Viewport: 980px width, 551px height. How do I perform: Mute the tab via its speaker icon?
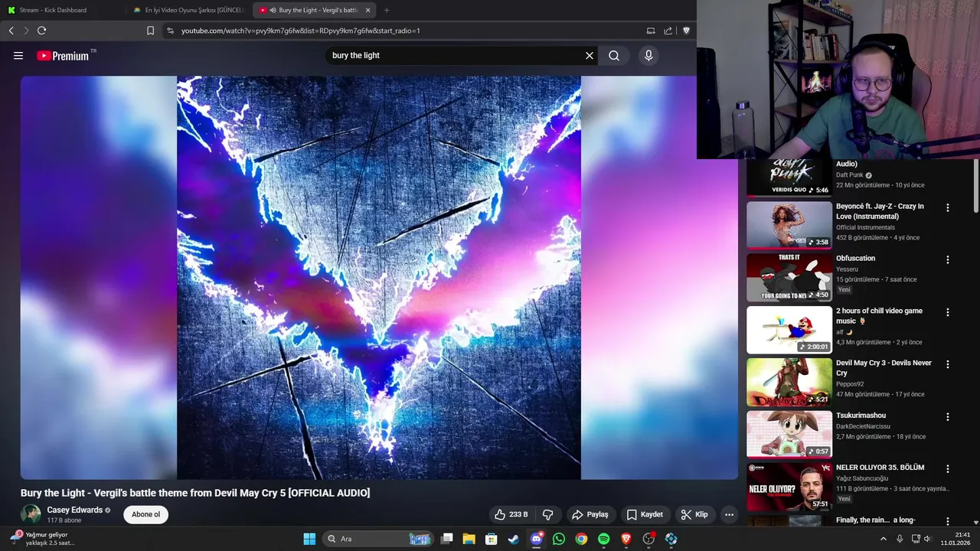(273, 10)
